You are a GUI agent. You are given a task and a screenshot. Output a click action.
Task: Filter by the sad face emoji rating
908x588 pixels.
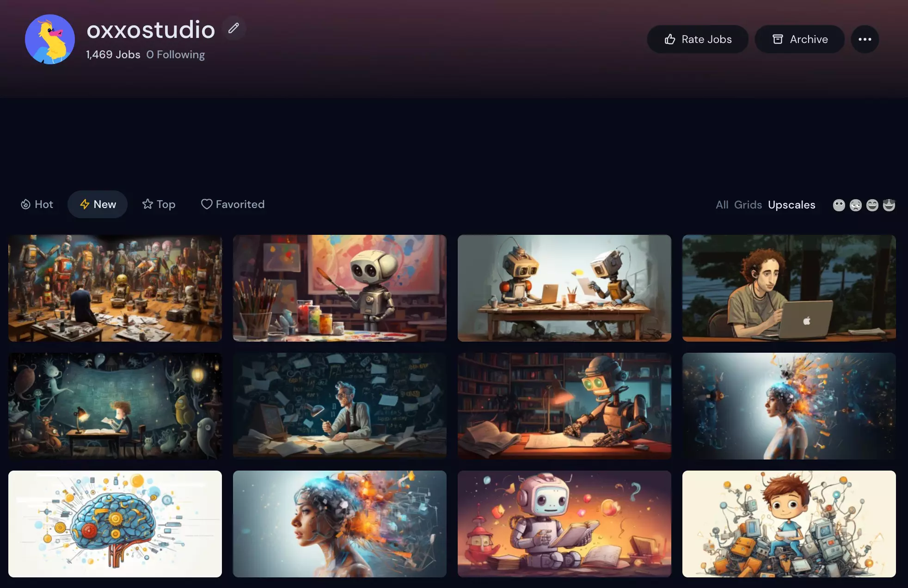pos(855,205)
